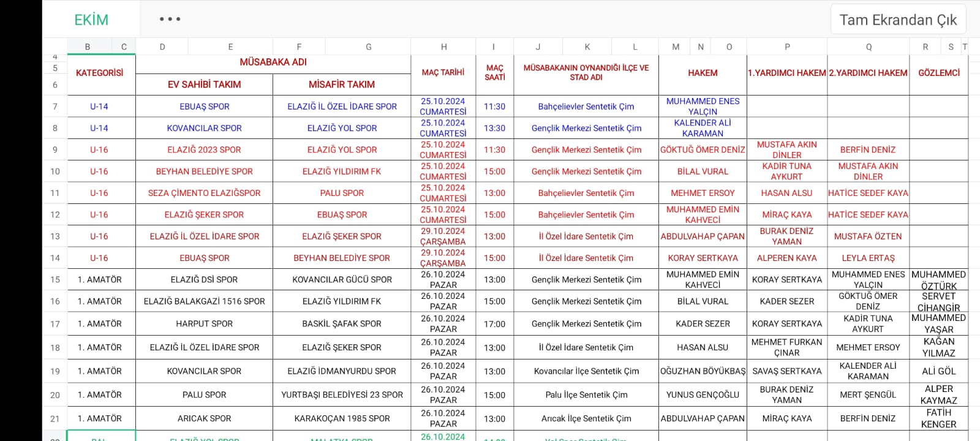This screenshot has width=980, height=441.
Task: Select the HARPUT SPOR home team cell
Action: [x=204, y=323]
